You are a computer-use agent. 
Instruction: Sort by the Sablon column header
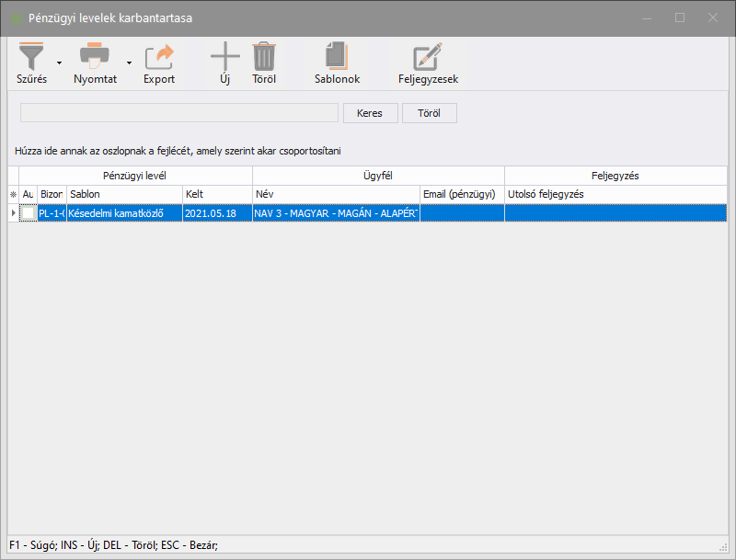coord(124,195)
